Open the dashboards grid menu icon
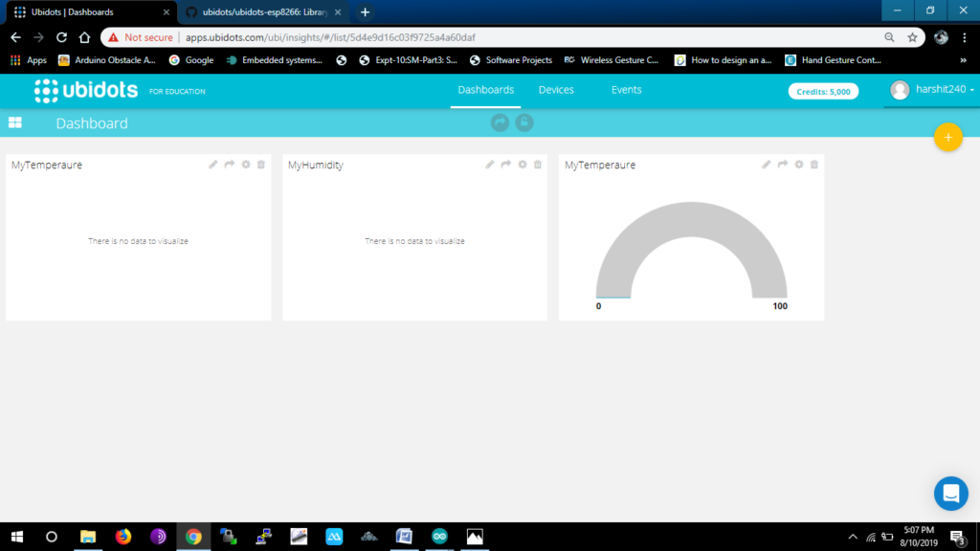 click(15, 122)
